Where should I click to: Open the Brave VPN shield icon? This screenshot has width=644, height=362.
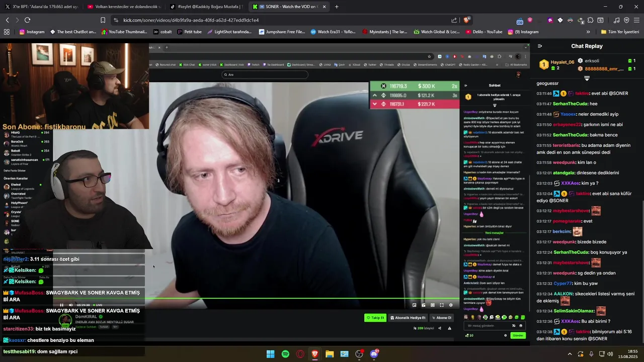pos(626,20)
